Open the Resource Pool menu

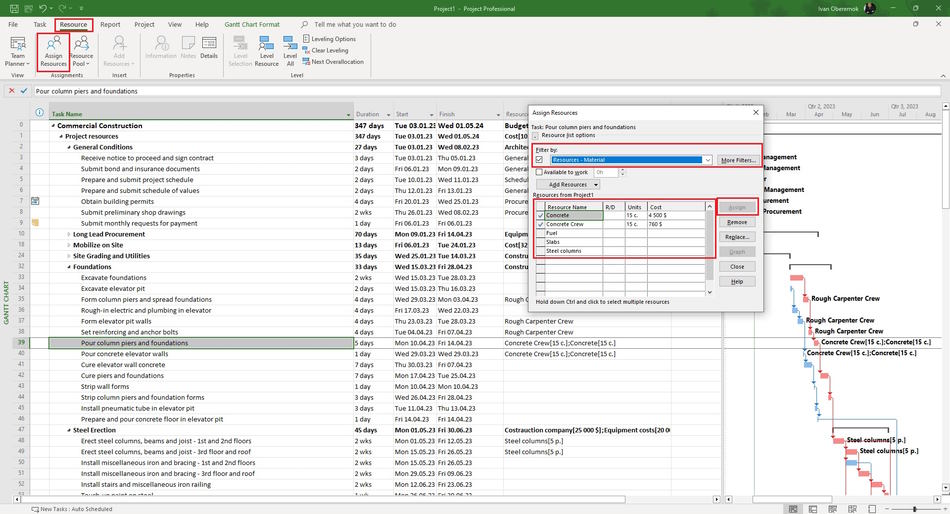tap(81, 52)
